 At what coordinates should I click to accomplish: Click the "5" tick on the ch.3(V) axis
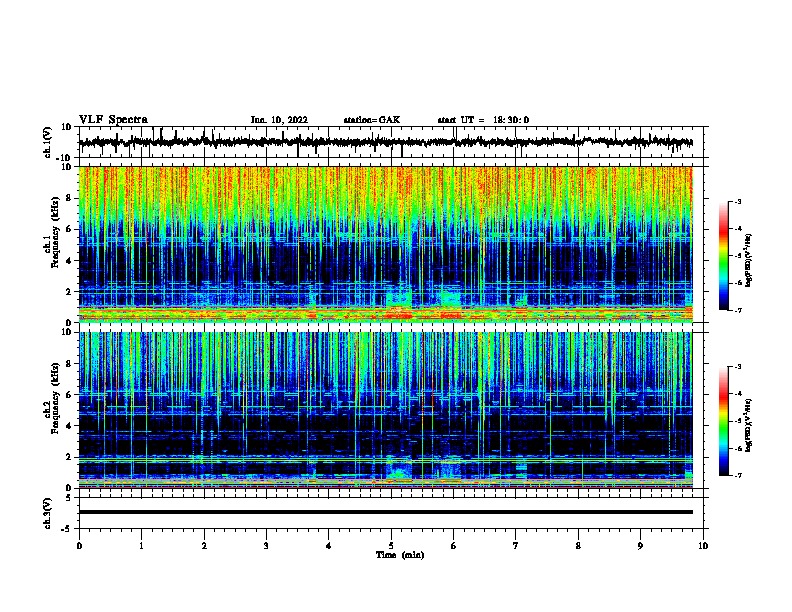69,498
